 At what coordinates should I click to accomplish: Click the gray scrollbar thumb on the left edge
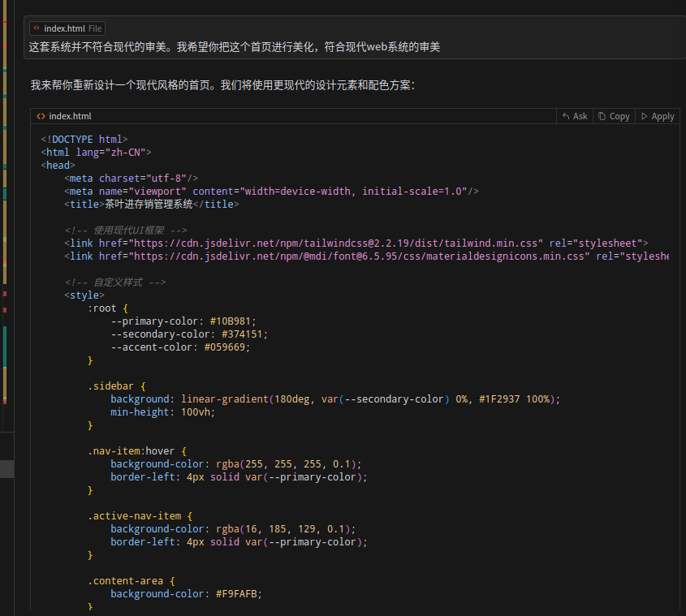7,469
